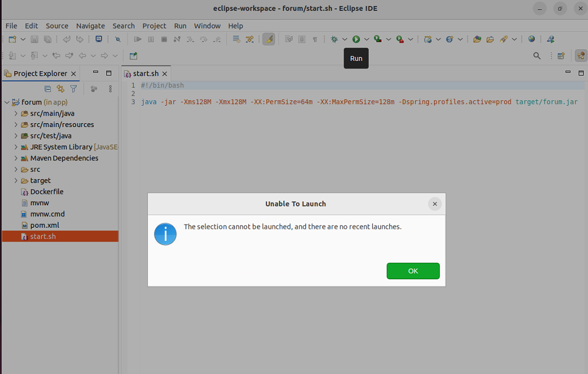This screenshot has height=374, width=588.
Task: Open the File menu
Action: [12, 26]
